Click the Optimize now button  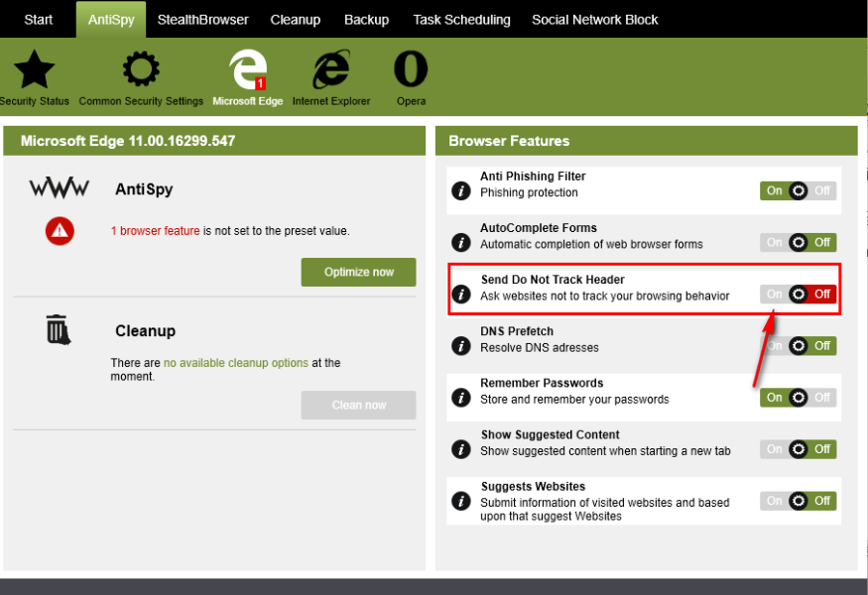pyautogui.click(x=359, y=272)
